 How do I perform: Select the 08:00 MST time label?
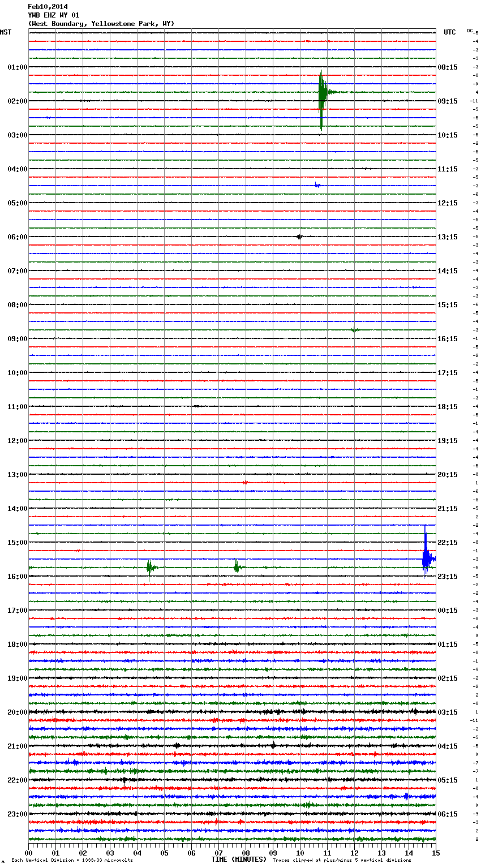pos(18,305)
